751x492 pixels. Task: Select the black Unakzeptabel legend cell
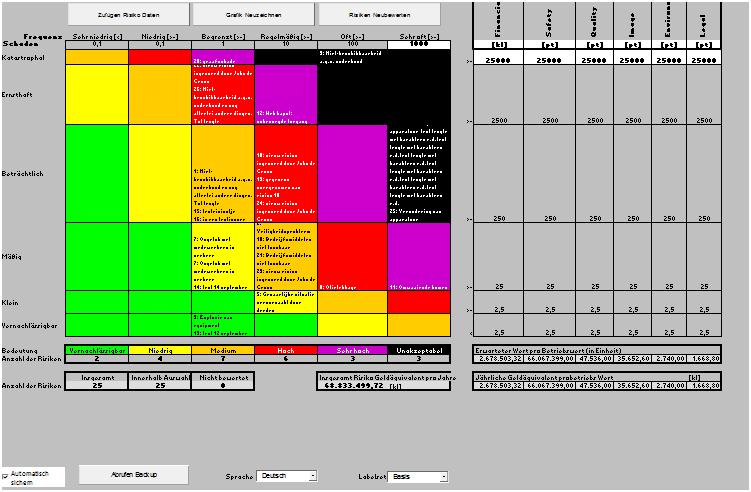tap(419, 351)
